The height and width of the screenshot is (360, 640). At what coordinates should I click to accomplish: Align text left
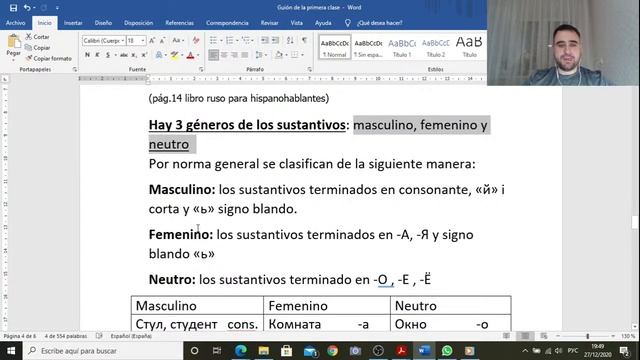point(213,55)
